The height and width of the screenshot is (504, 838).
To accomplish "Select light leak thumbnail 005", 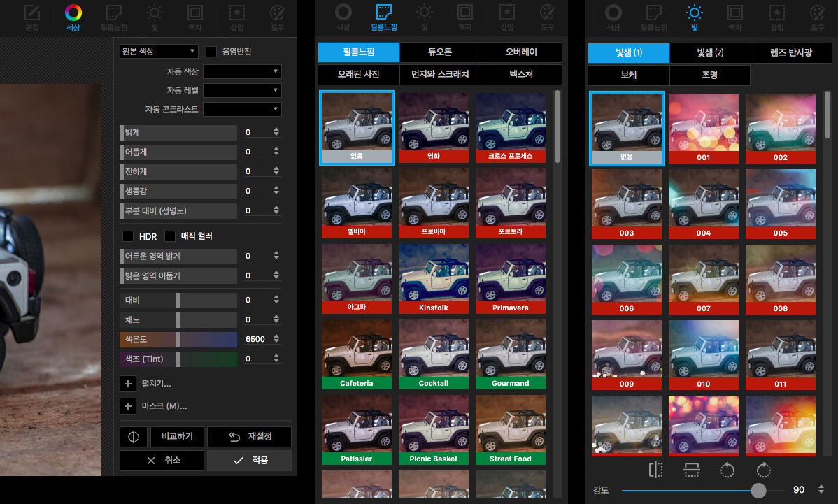I will [780, 204].
